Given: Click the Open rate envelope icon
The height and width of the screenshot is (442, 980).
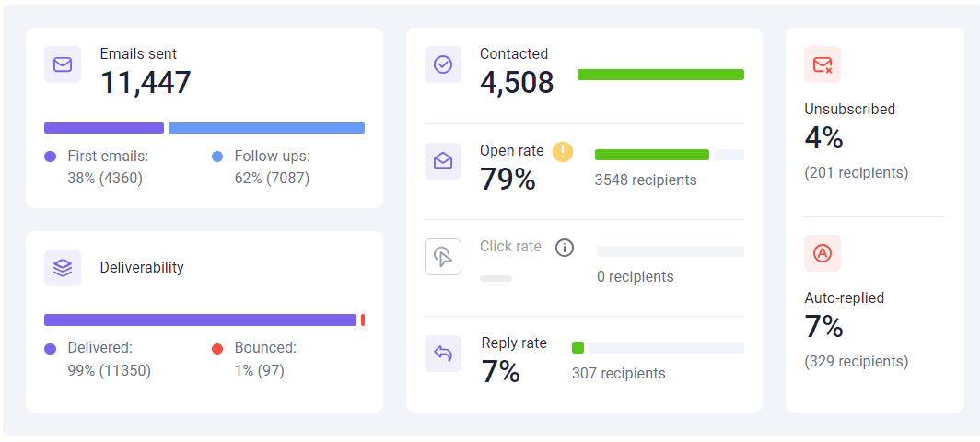Looking at the screenshot, I should tap(443, 161).
